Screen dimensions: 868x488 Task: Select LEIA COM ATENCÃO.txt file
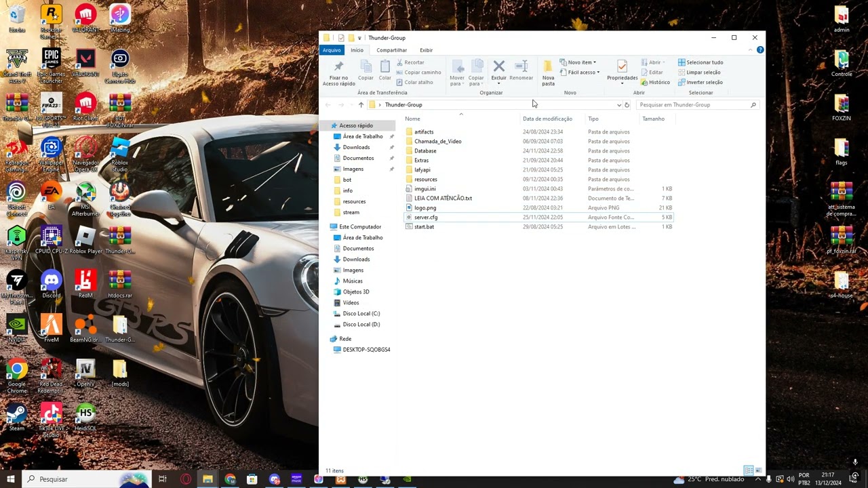[538, 199]
